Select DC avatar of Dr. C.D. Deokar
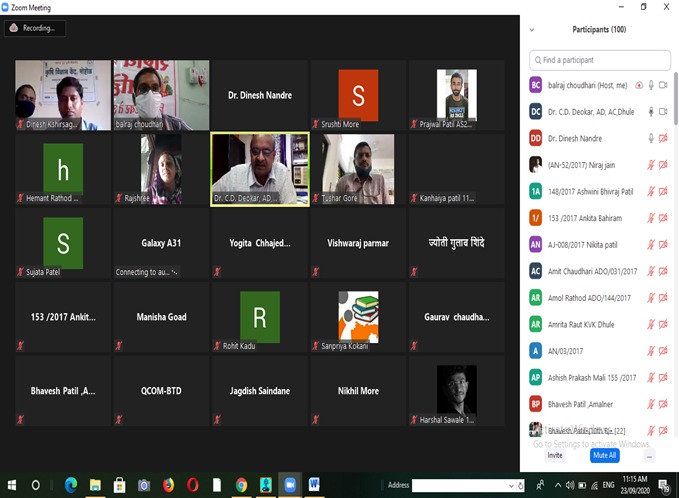This screenshot has width=679, height=498. click(x=536, y=112)
